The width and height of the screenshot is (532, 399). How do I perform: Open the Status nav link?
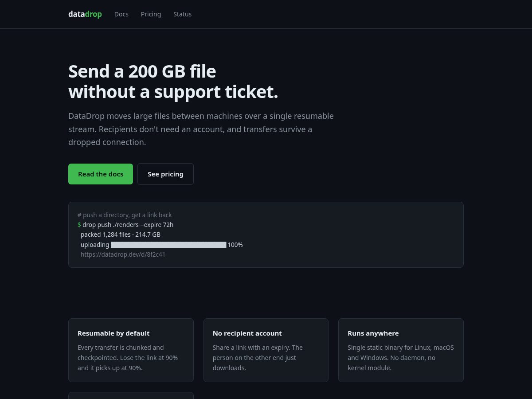tap(182, 14)
